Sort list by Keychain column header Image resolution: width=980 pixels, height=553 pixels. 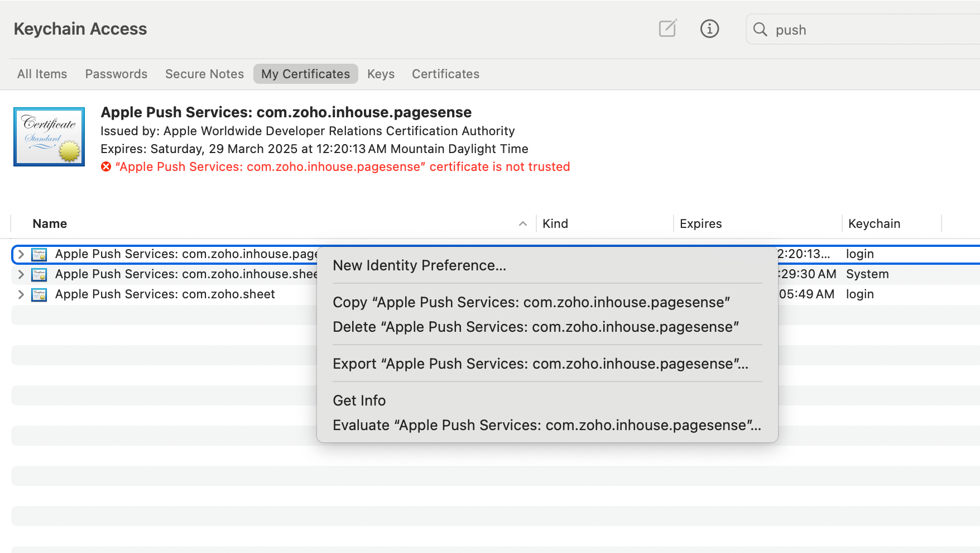874,224
